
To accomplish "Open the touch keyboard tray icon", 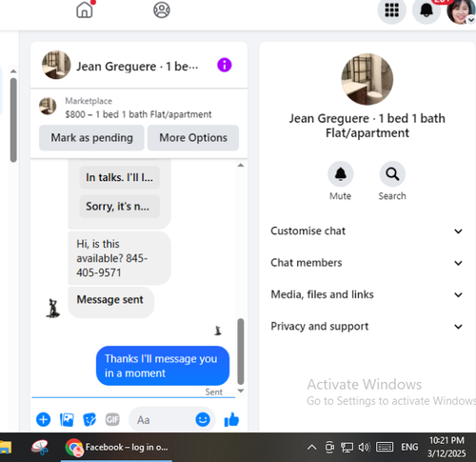I will 385,447.
